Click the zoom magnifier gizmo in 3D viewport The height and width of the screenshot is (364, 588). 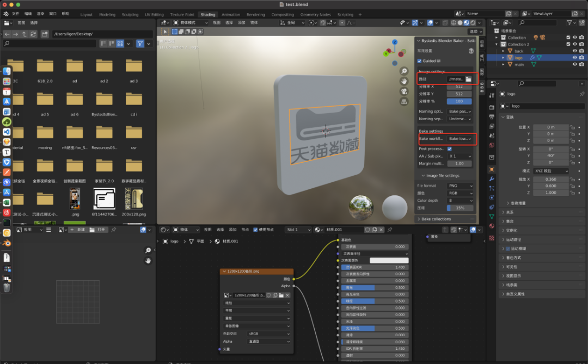click(x=404, y=71)
